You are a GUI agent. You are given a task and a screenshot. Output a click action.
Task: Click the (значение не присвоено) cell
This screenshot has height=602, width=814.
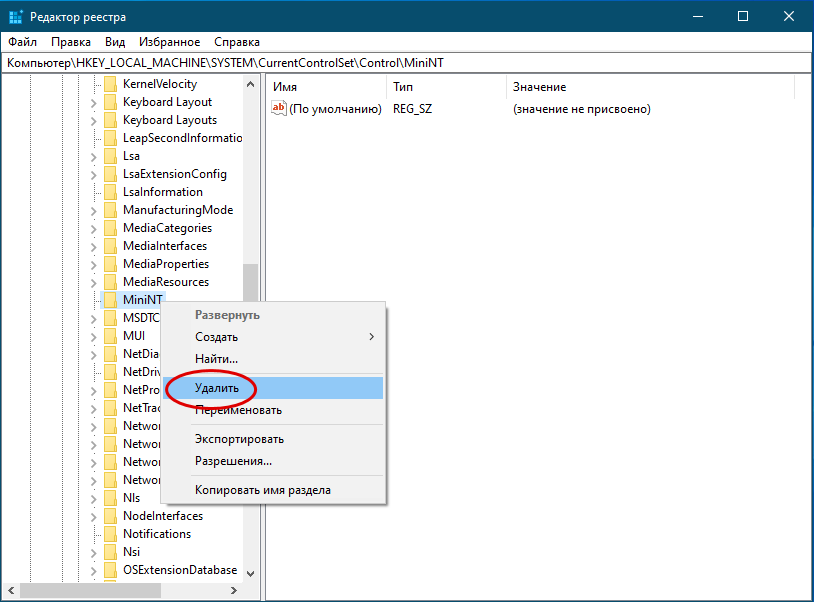582,109
